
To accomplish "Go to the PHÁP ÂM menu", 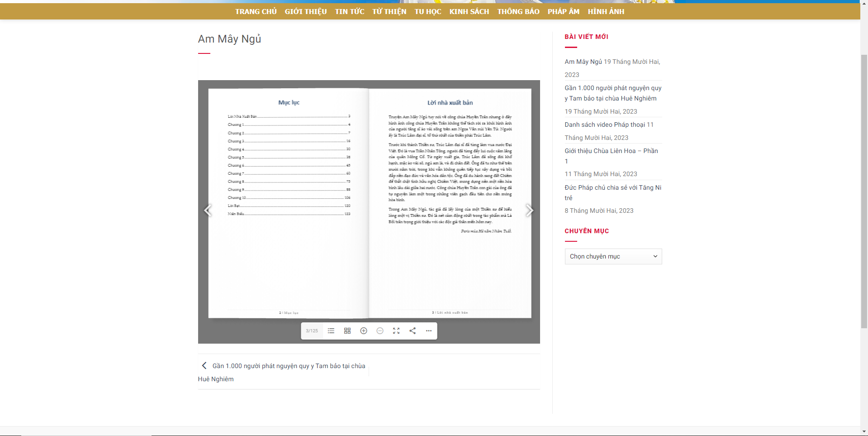I will pyautogui.click(x=564, y=12).
